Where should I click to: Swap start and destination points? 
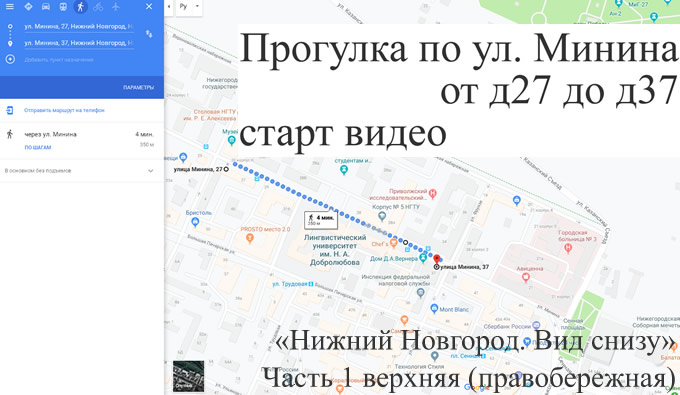(149, 34)
